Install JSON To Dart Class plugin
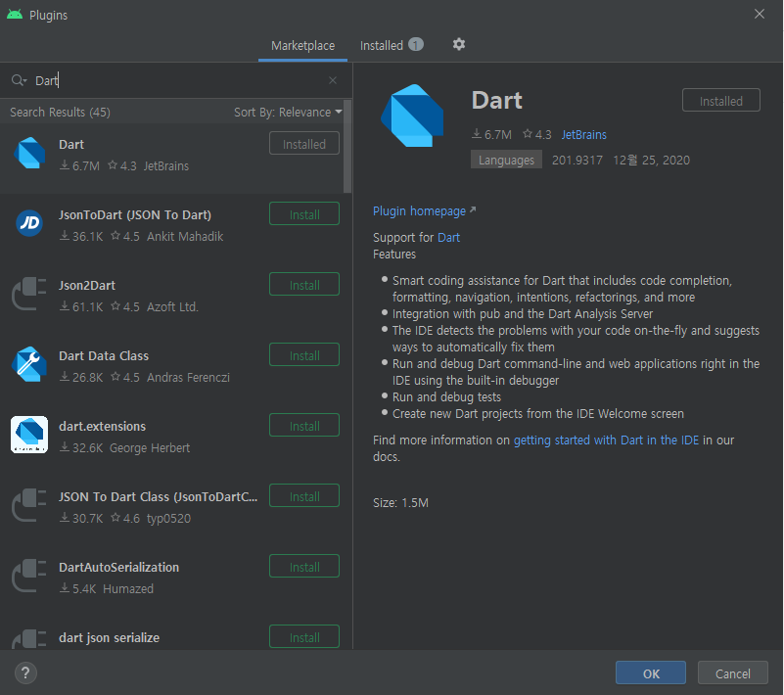784x695 pixels. (x=304, y=496)
